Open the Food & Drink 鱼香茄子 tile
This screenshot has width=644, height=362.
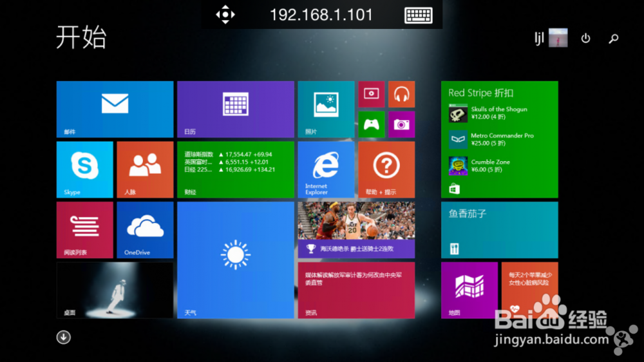pyautogui.click(x=500, y=230)
